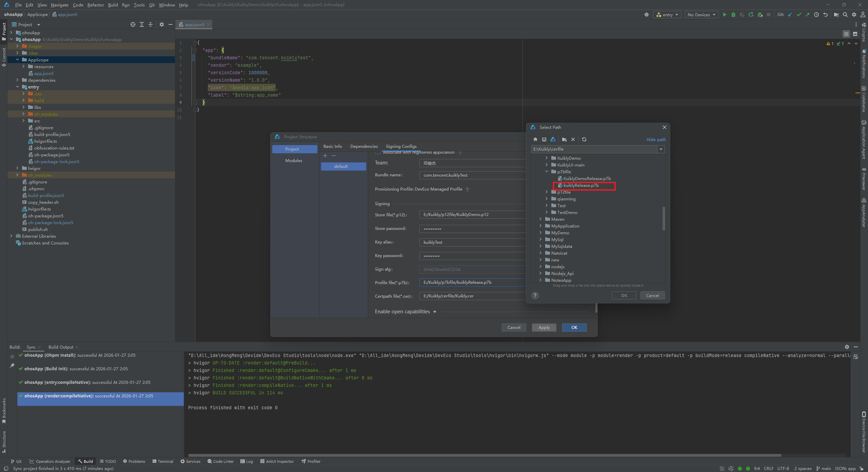Viewport: 868px width, 472px height.
Task: Click Git update project arrow icon
Action: (790, 15)
